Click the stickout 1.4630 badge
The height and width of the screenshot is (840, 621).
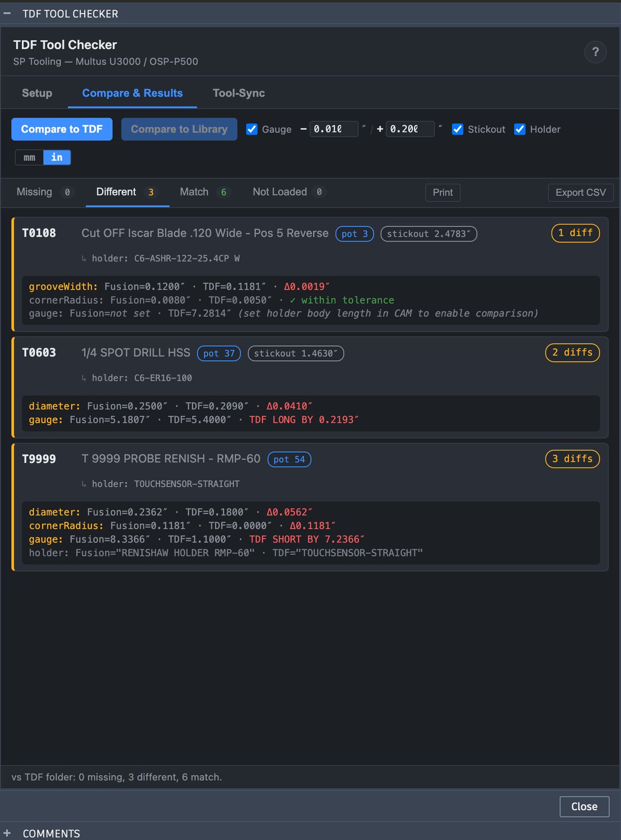tap(296, 353)
